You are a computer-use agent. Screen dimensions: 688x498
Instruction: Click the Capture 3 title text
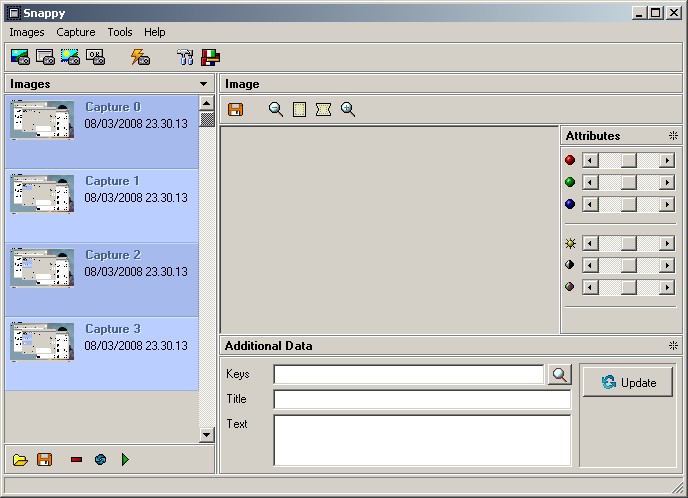tap(113, 330)
